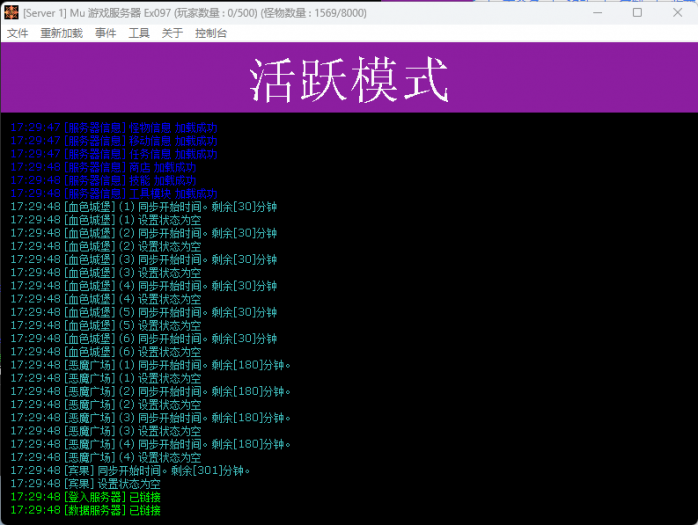Select log line 移动信息 加载成功
Image resolution: width=698 pixels, height=525 pixels.
coord(114,141)
